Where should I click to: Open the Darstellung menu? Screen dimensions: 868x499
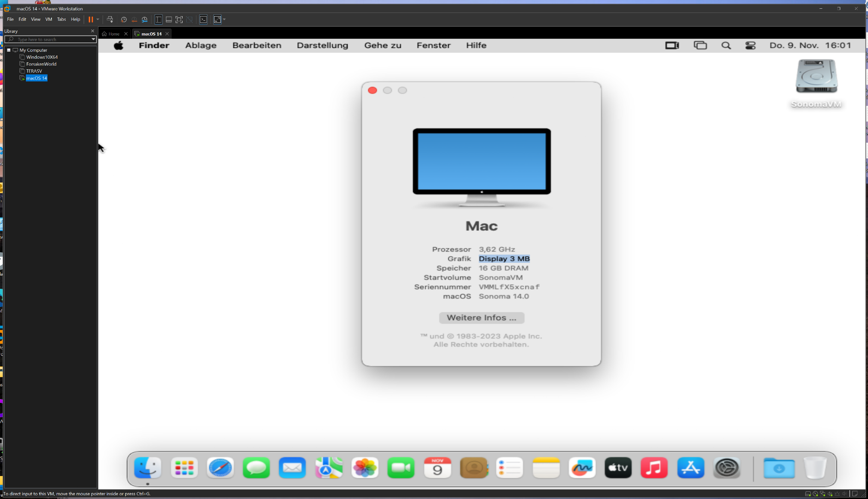[x=322, y=45]
